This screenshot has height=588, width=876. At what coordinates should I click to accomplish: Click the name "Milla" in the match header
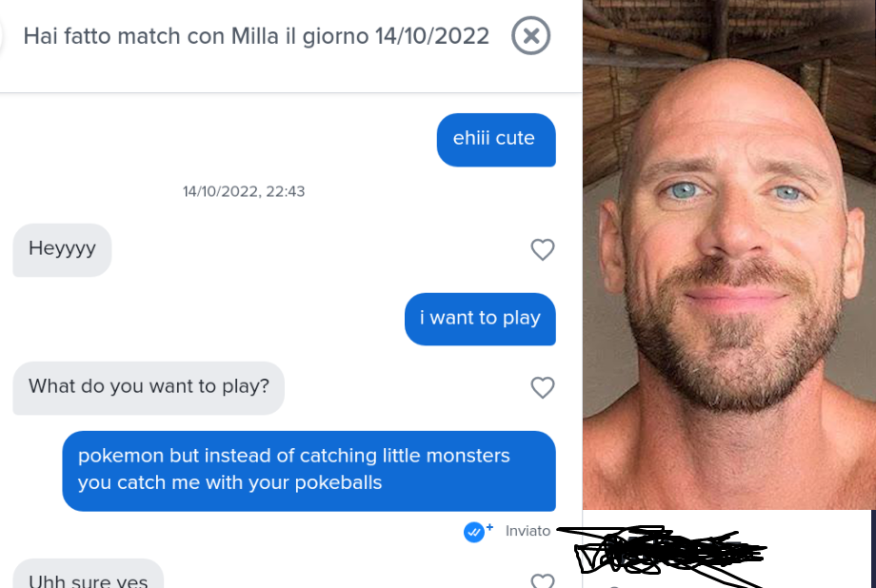coord(255,36)
